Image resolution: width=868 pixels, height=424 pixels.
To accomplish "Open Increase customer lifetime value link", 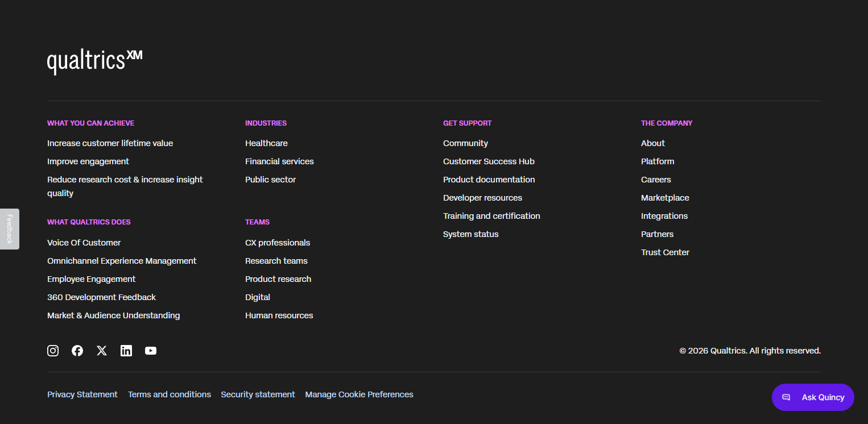I will tap(110, 143).
